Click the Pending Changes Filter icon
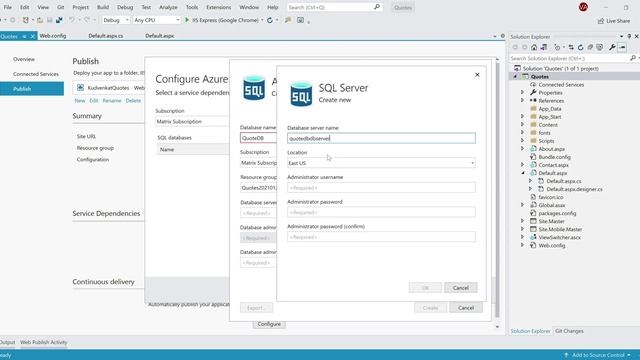This screenshot has width=640, height=360. 557,47
